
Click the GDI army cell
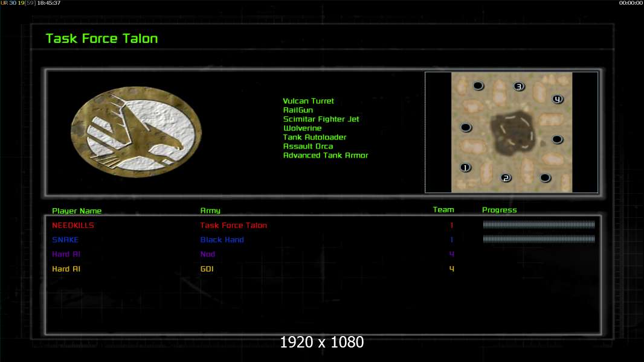pyautogui.click(x=207, y=268)
